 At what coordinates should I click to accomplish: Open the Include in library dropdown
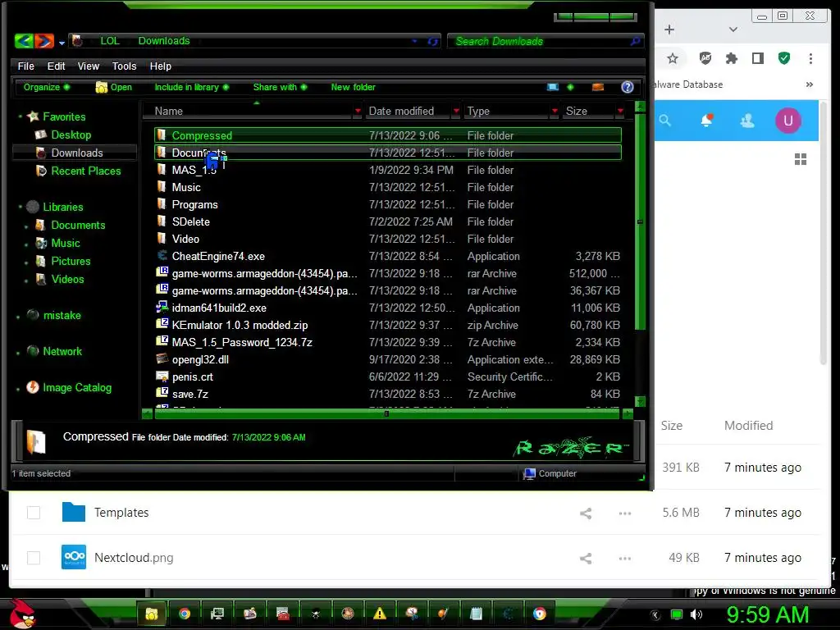tap(191, 87)
